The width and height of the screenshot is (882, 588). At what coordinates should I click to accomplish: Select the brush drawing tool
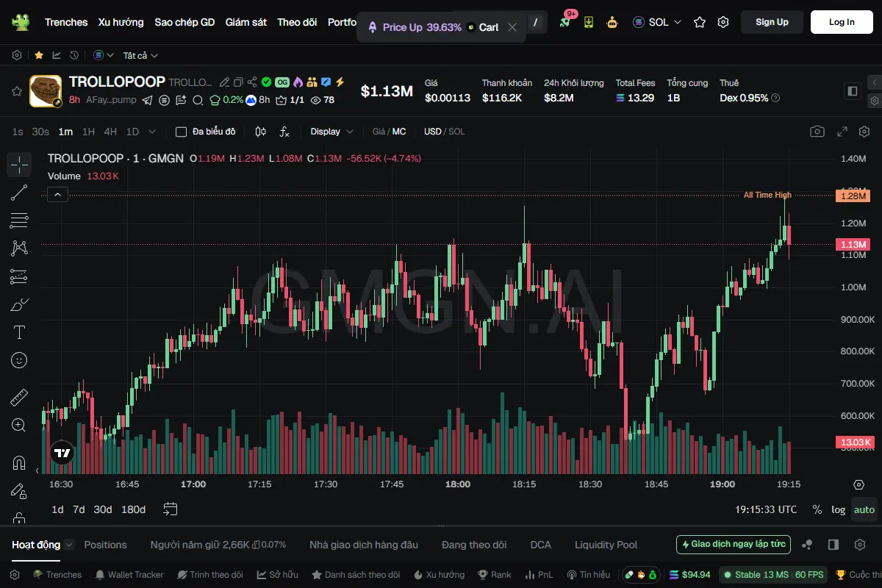(19, 304)
